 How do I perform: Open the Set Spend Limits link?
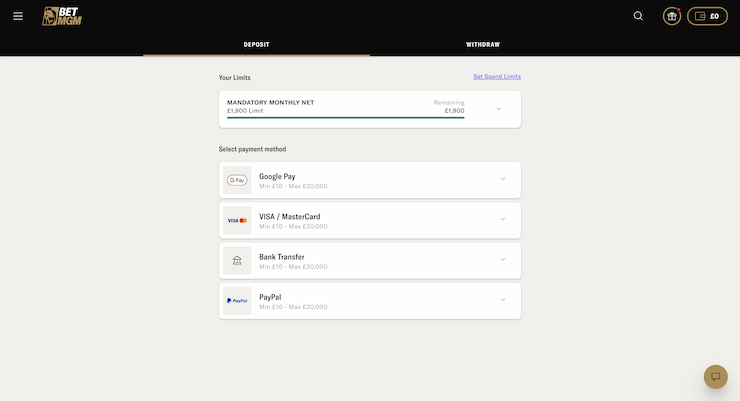(496, 77)
